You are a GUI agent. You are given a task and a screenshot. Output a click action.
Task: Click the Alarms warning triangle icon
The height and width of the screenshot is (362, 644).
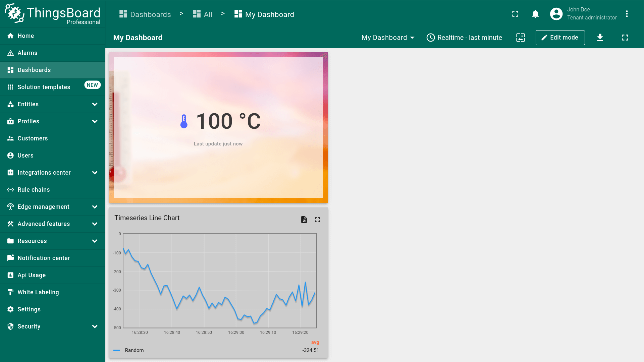pos(10,53)
